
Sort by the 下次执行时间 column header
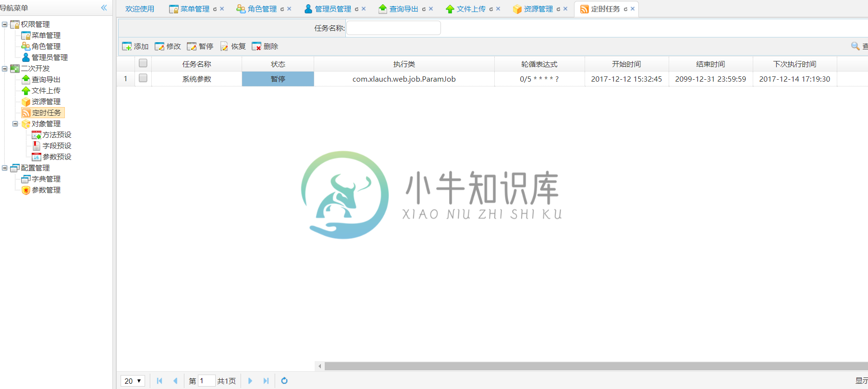[x=795, y=64]
